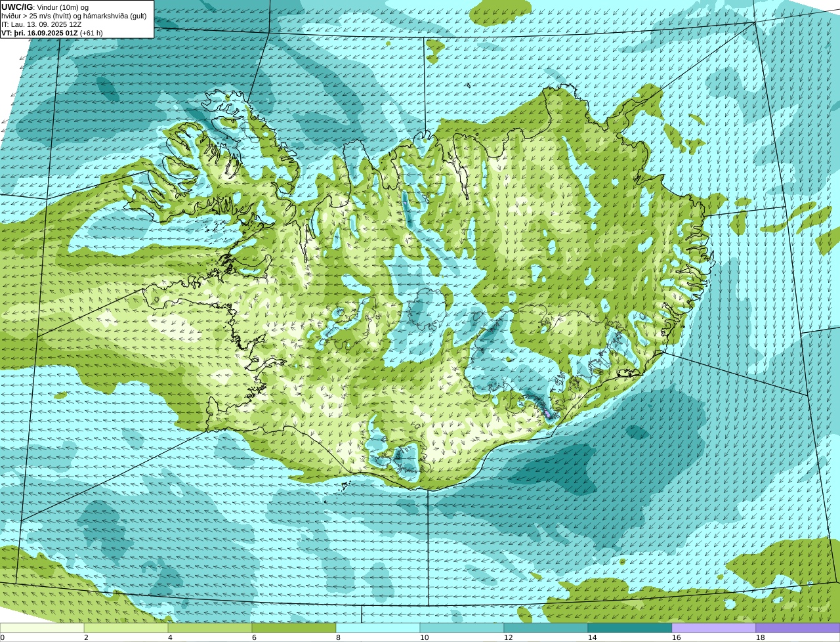Click the legend scale label '6'

coord(254,637)
